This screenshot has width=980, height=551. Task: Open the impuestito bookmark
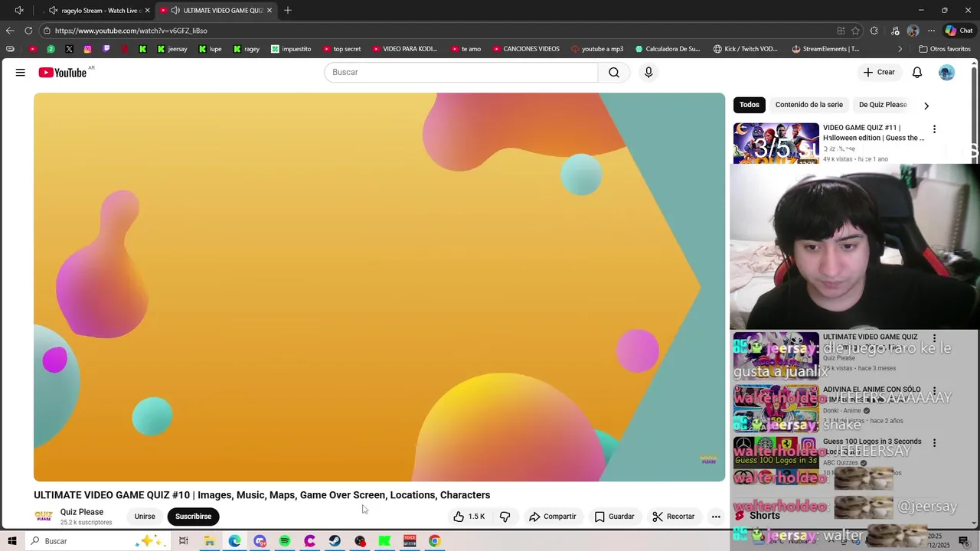[291, 49]
